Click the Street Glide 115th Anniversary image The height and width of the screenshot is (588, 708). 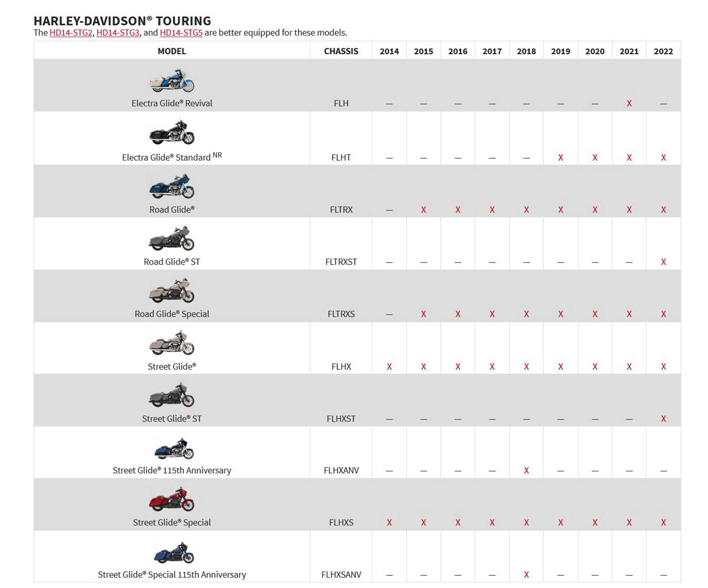point(173,448)
